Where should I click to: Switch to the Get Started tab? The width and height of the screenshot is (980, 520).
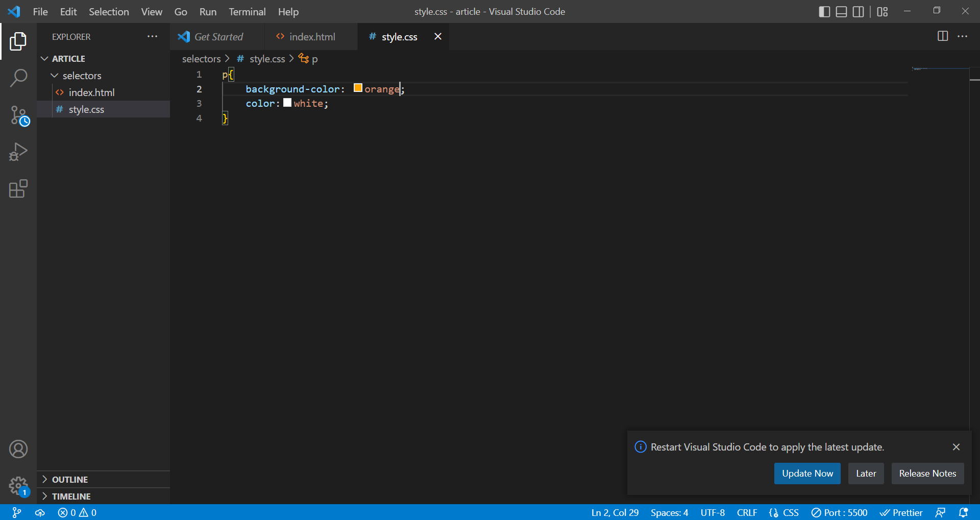[218, 37]
